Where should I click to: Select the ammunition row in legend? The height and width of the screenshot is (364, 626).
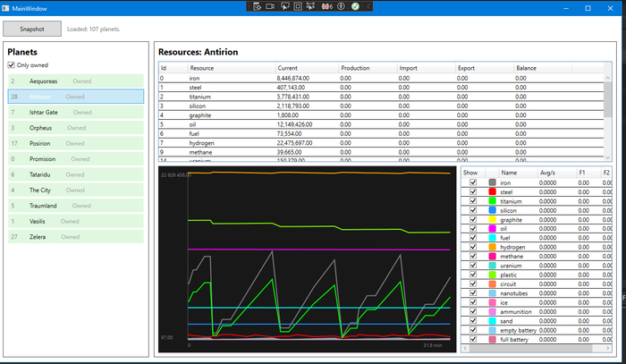pyautogui.click(x=537, y=312)
